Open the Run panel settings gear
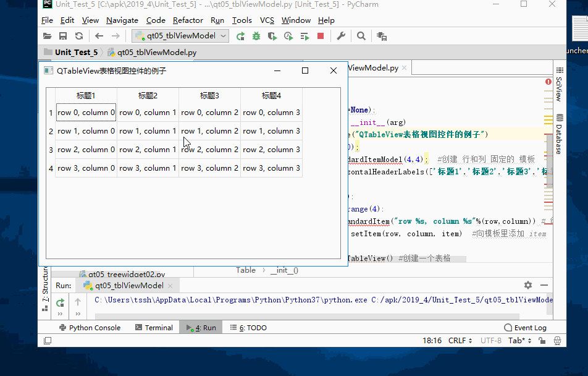This screenshot has height=376, width=588. (528, 285)
